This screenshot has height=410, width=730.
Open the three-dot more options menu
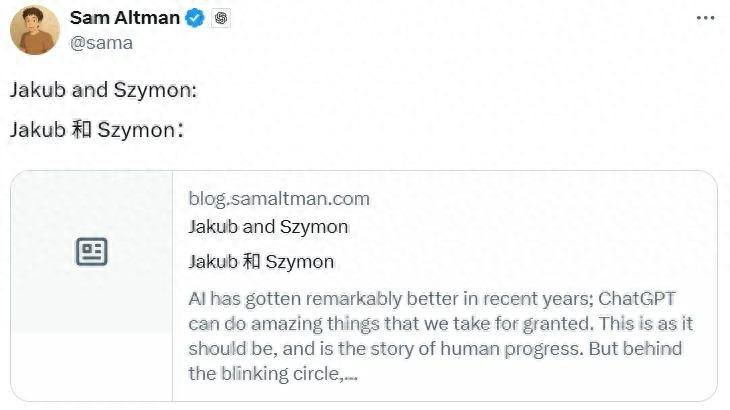coord(706,18)
